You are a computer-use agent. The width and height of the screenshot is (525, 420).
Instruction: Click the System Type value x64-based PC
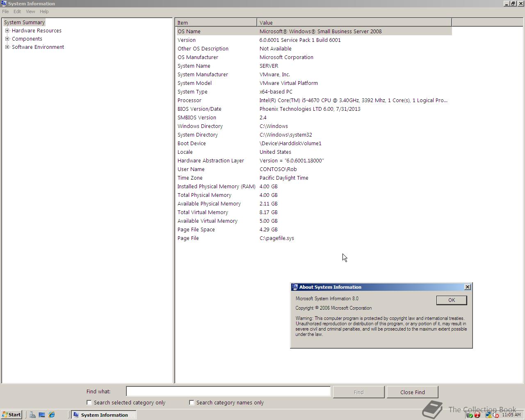pos(276,91)
